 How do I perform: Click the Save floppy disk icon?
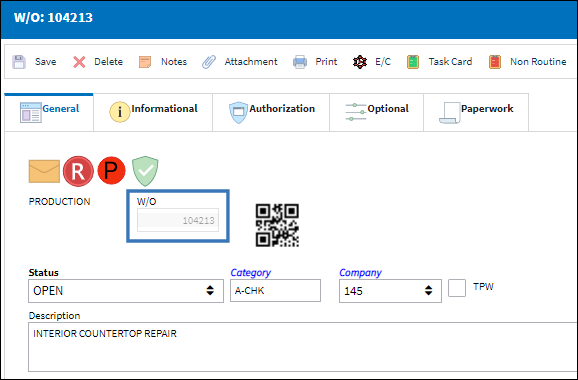[19, 62]
